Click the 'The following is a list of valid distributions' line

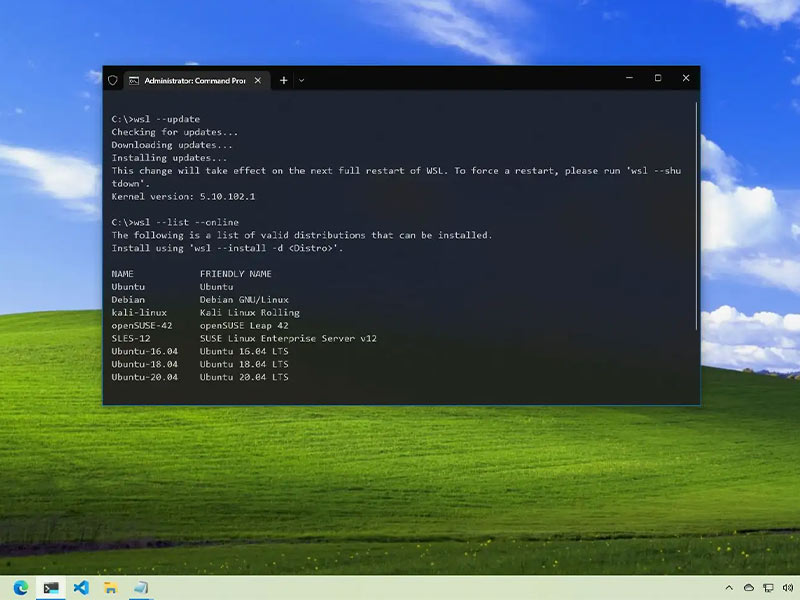[302, 235]
